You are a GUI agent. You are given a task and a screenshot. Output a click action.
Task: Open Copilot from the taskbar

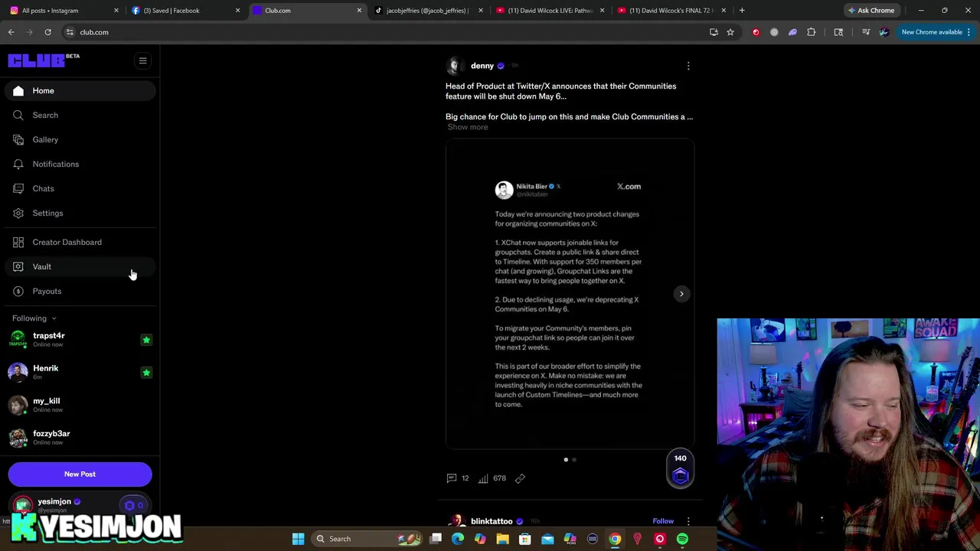pos(480,539)
